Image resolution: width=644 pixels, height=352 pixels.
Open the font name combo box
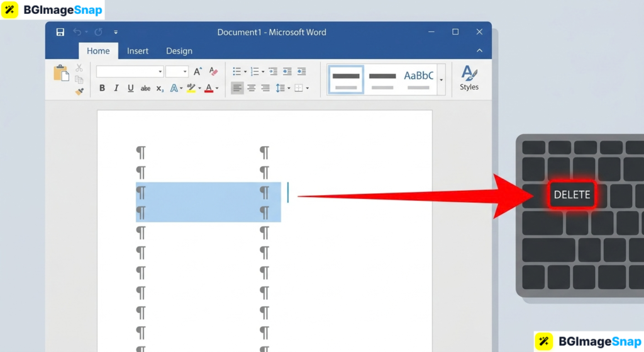[130, 72]
